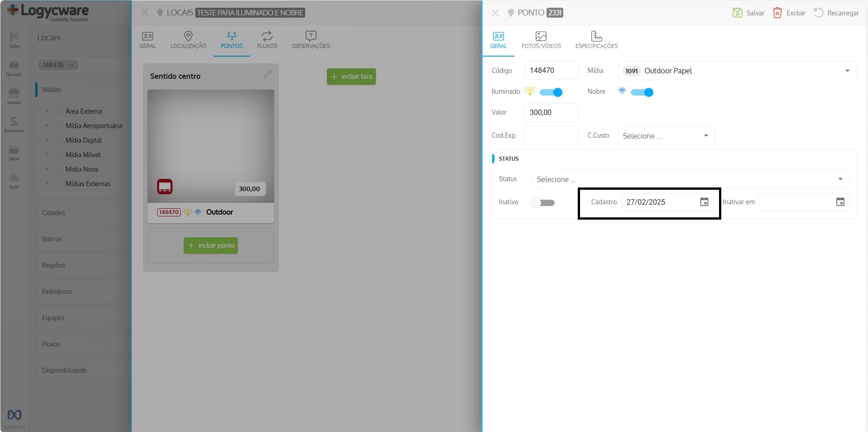Click the Recarregar reload icon

(818, 13)
